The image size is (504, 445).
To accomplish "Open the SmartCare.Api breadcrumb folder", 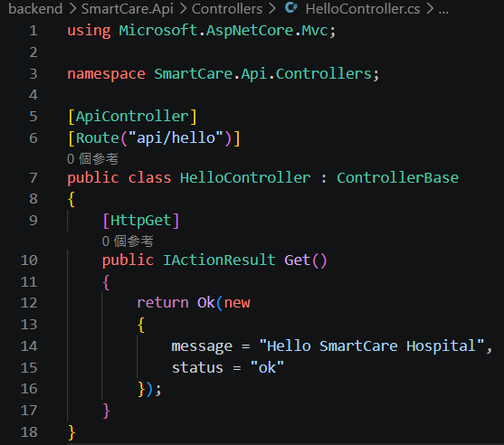I will pos(128,9).
